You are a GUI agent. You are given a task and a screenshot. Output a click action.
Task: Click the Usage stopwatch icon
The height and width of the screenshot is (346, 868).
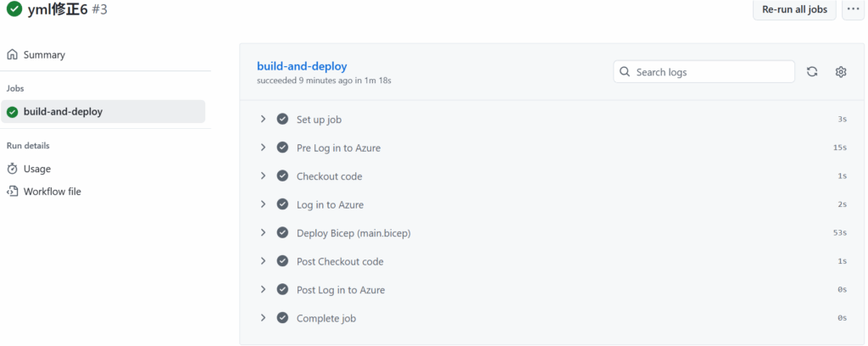(13, 169)
